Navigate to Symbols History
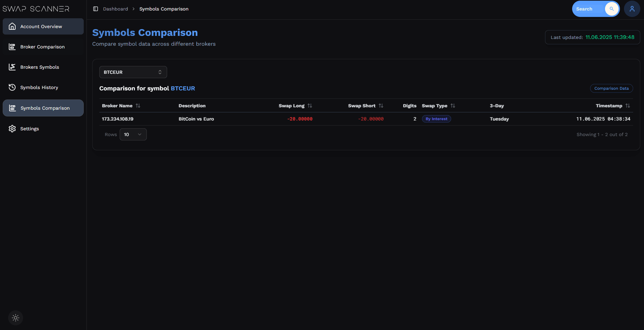Viewport: 644px width, 330px height. point(43,87)
